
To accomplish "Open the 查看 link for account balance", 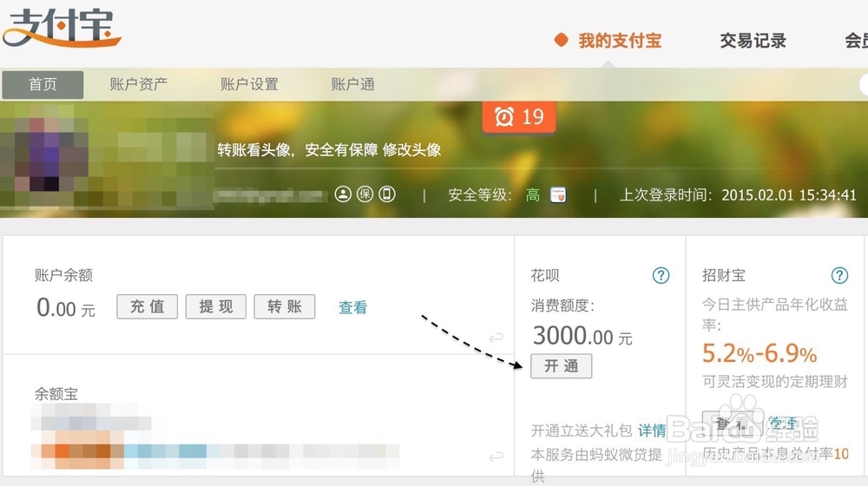I will (x=352, y=307).
